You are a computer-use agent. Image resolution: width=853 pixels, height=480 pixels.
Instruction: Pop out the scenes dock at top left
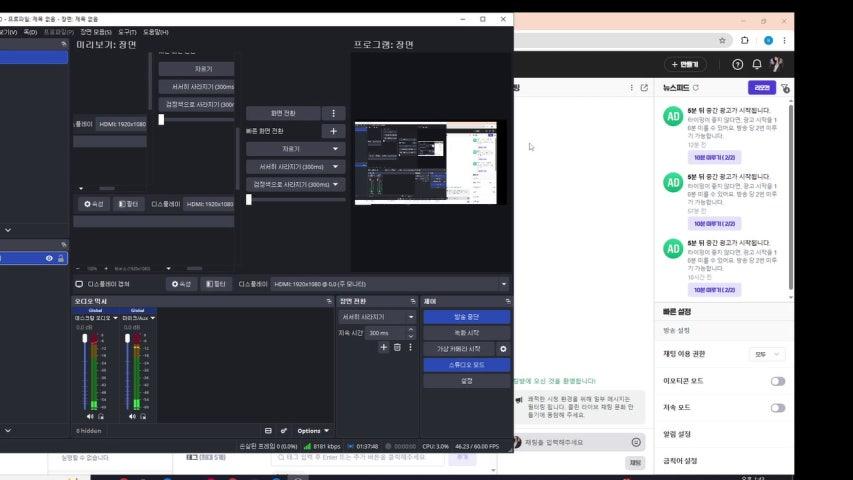[x=64, y=44]
